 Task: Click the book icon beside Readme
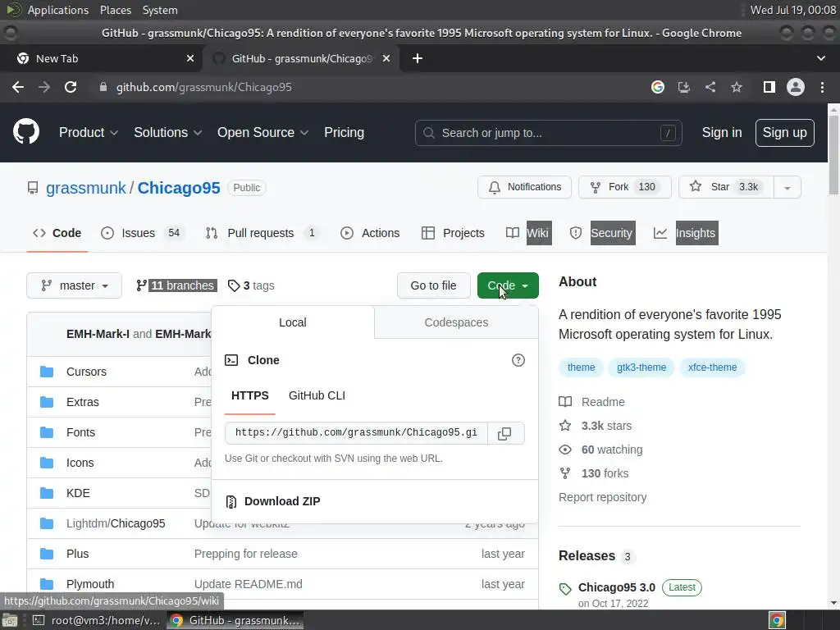coord(565,402)
